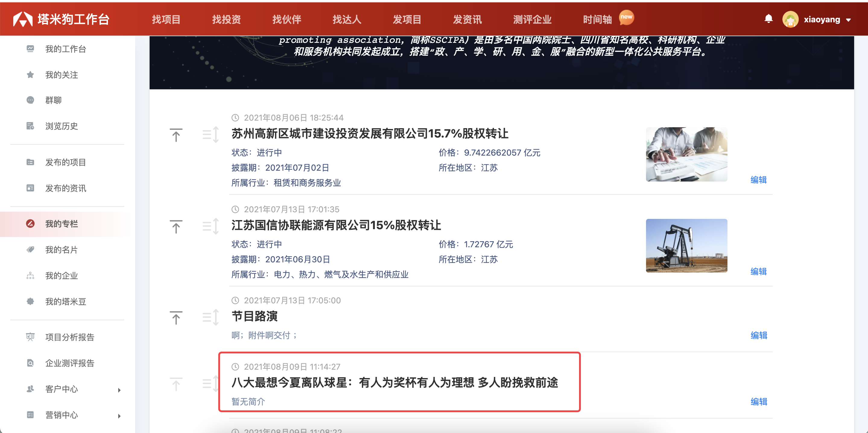Screen dimensions: 868x433
Task: Click the 发布的项目 icon
Action: pos(30,162)
